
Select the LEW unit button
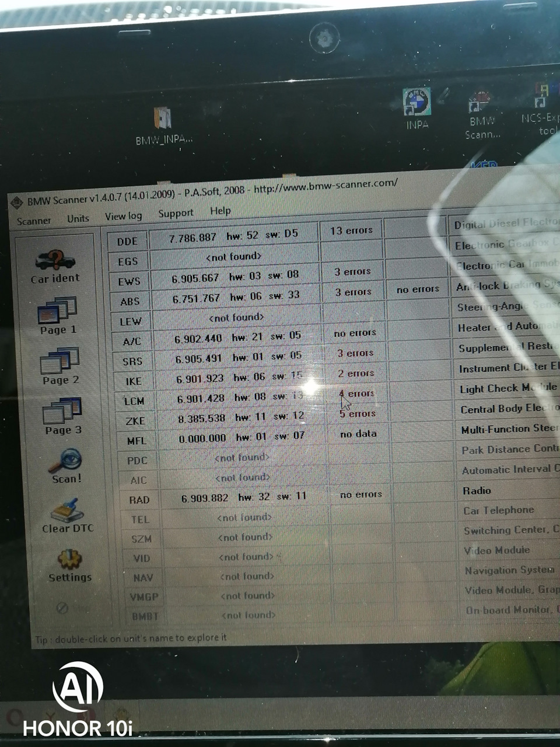point(131,321)
